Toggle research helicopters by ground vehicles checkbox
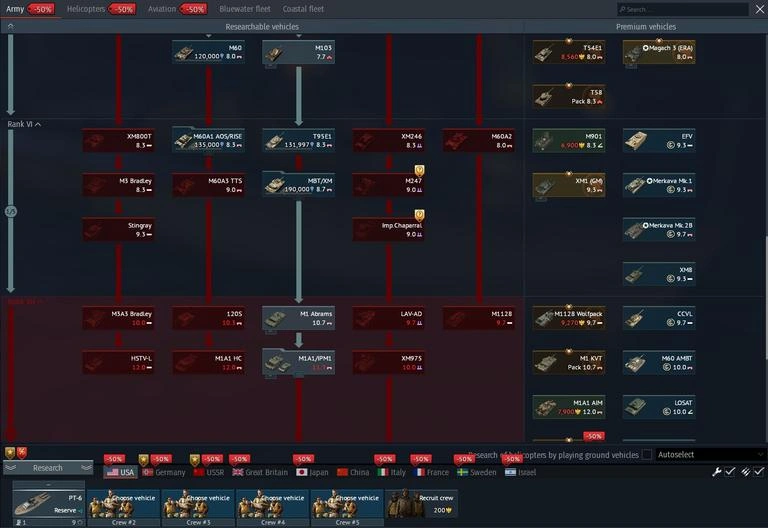Viewport: 768px width, 528px height. pyautogui.click(x=647, y=455)
